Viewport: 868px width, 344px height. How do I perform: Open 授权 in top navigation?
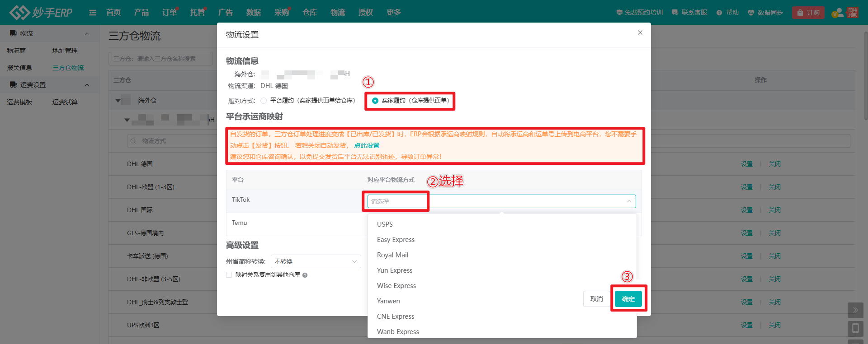pos(366,13)
